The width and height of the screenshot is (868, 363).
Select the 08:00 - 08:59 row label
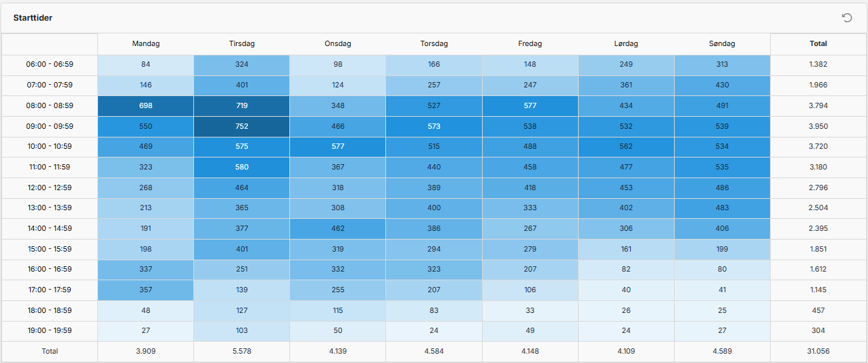[x=49, y=105]
